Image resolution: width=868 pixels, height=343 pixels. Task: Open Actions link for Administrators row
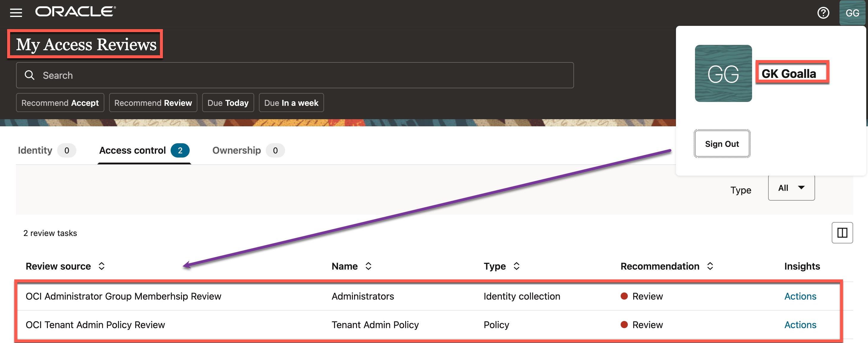point(800,296)
